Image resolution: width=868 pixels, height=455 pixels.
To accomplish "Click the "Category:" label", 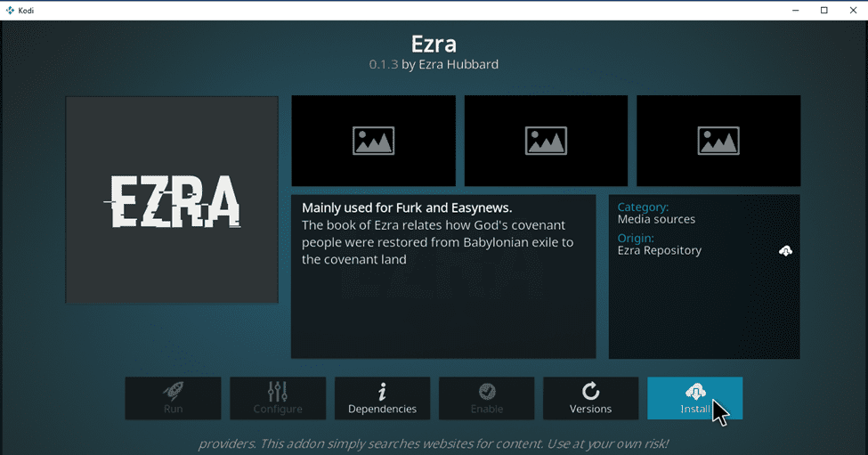I will (x=643, y=207).
